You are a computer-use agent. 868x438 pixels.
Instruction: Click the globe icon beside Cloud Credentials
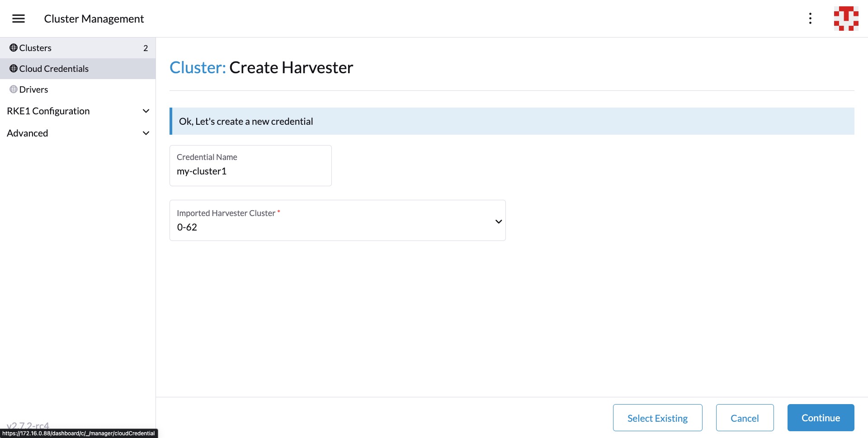coord(14,69)
